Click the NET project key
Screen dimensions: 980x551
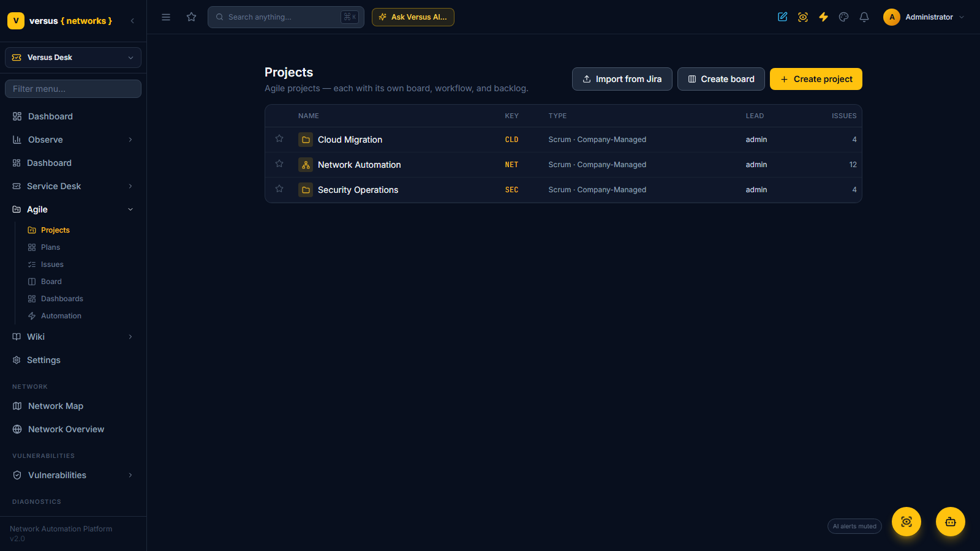click(x=511, y=165)
